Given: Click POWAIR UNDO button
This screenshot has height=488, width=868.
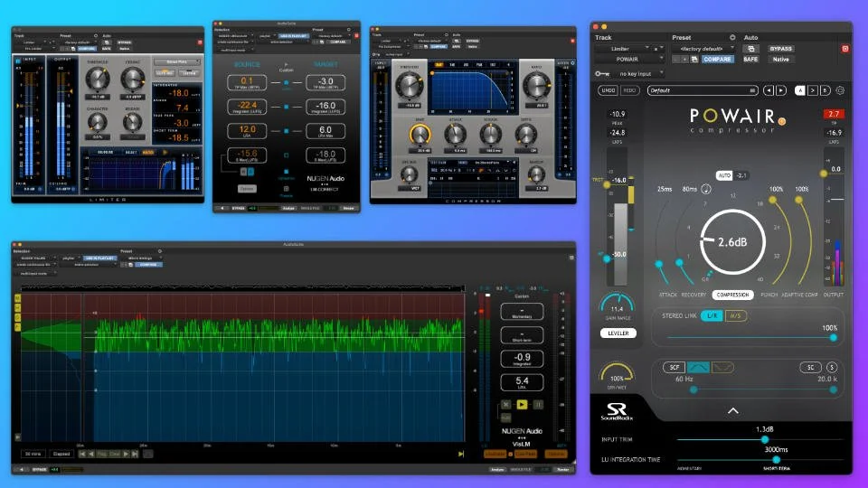Looking at the screenshot, I should point(608,90).
